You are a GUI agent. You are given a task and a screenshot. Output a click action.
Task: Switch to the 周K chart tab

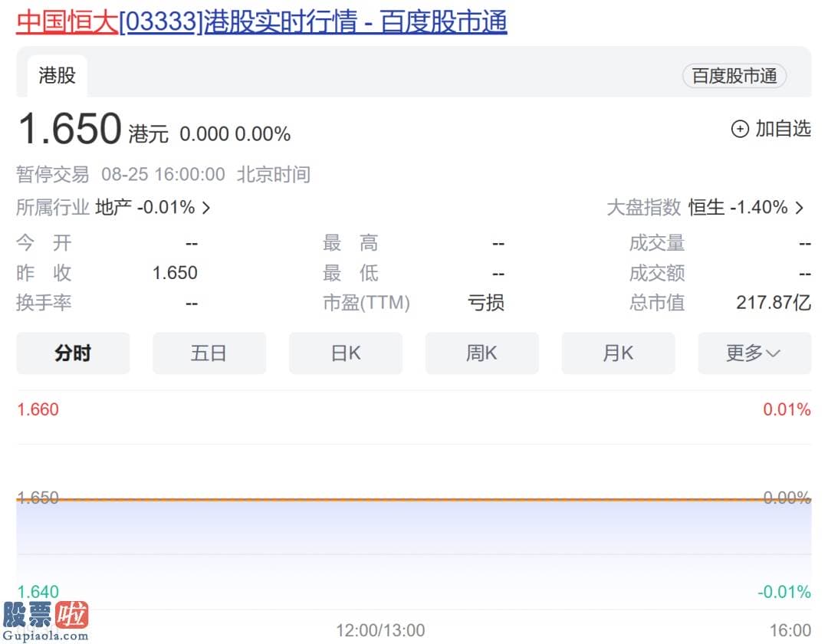[481, 353]
